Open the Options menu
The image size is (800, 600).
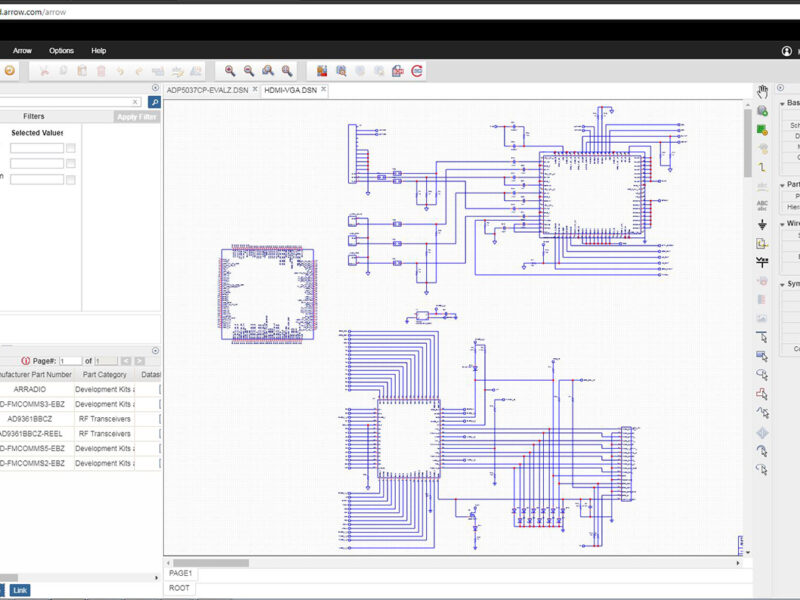(x=61, y=51)
